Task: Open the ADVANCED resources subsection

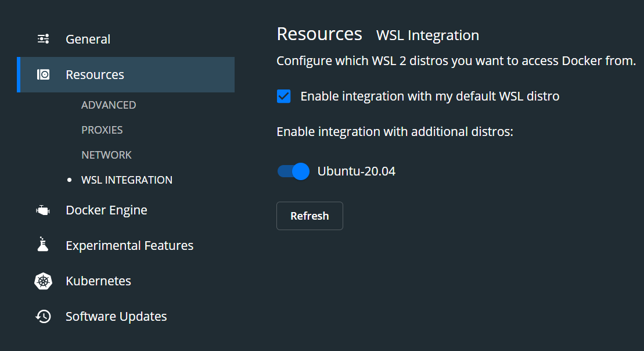Action: 109,105
